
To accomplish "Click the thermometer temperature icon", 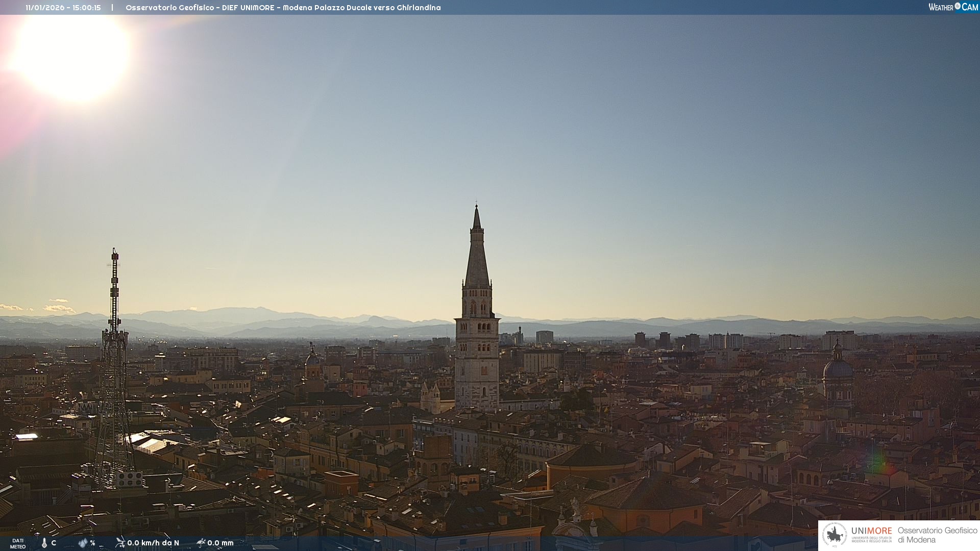I will [44, 543].
